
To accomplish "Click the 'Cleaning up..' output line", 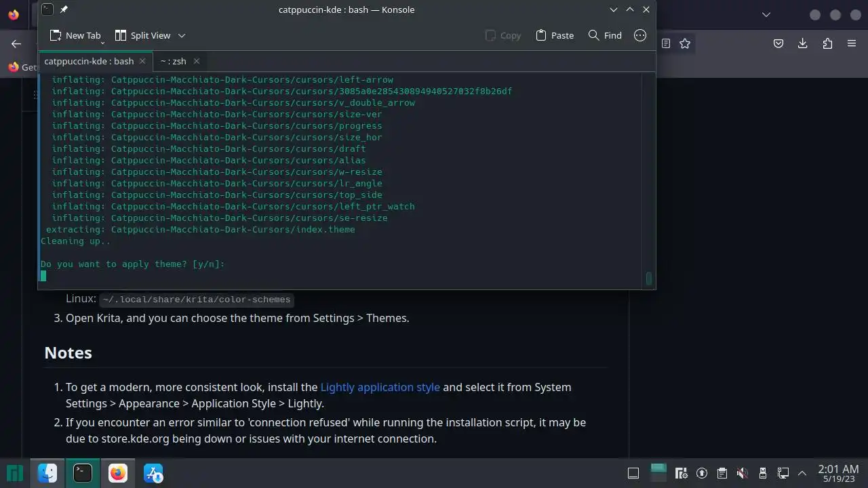I will pyautogui.click(x=75, y=241).
